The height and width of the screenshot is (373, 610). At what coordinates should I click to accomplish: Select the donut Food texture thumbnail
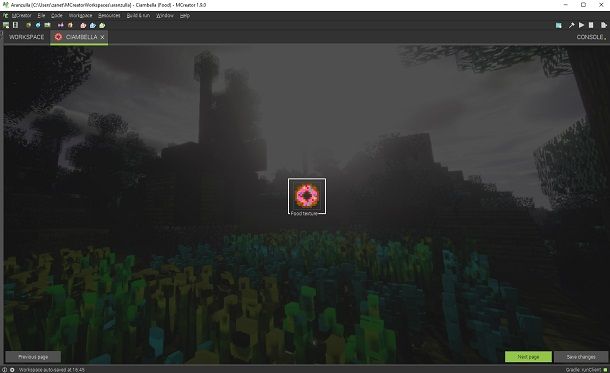(307, 196)
